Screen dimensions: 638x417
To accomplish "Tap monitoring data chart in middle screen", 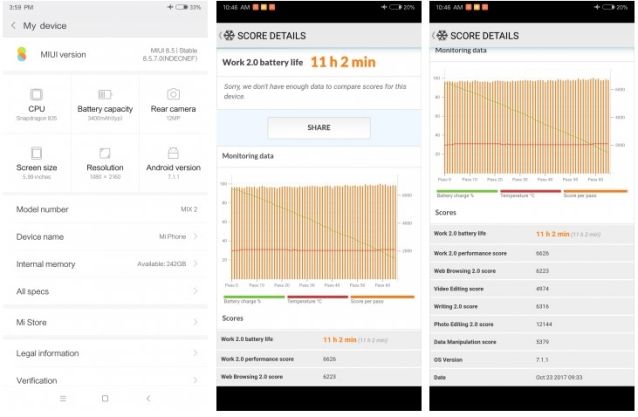I will click(317, 232).
